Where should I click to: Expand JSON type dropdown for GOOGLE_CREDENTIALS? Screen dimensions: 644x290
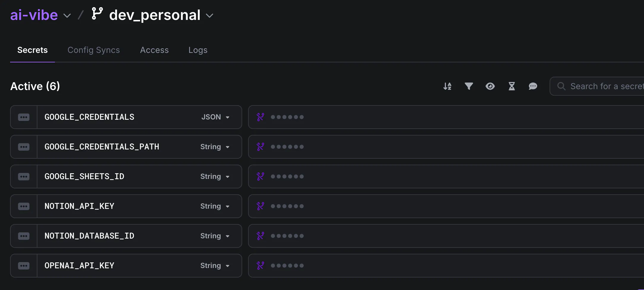[x=215, y=117]
